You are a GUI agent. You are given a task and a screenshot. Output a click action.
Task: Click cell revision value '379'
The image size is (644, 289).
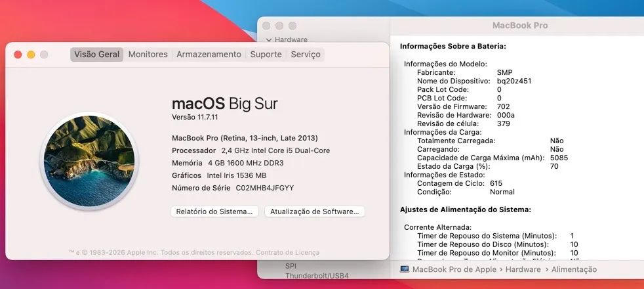(x=503, y=123)
